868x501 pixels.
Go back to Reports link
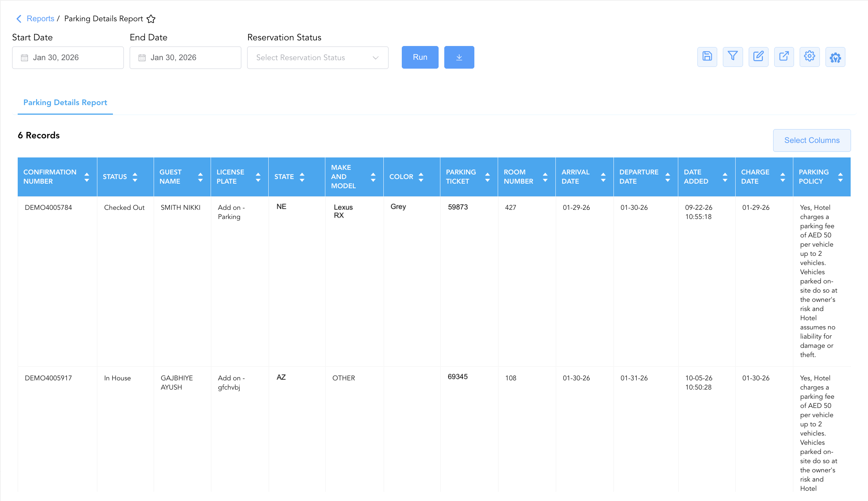40,19
